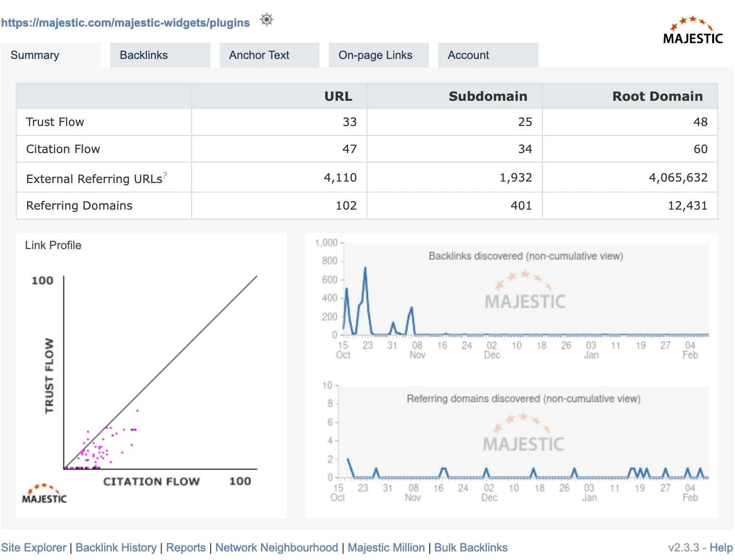Screen dimensions: 735x560
Task: Select the Anchor Text tab
Action: 270,55
